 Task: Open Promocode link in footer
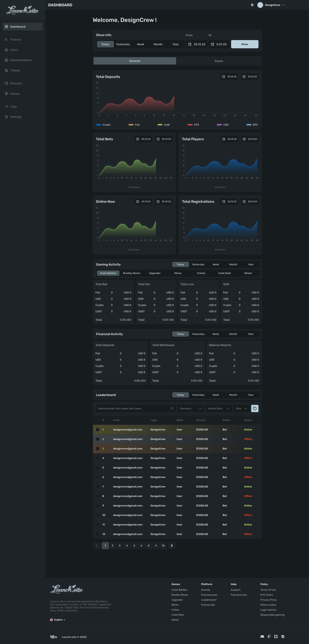pyautogui.click(x=208, y=605)
